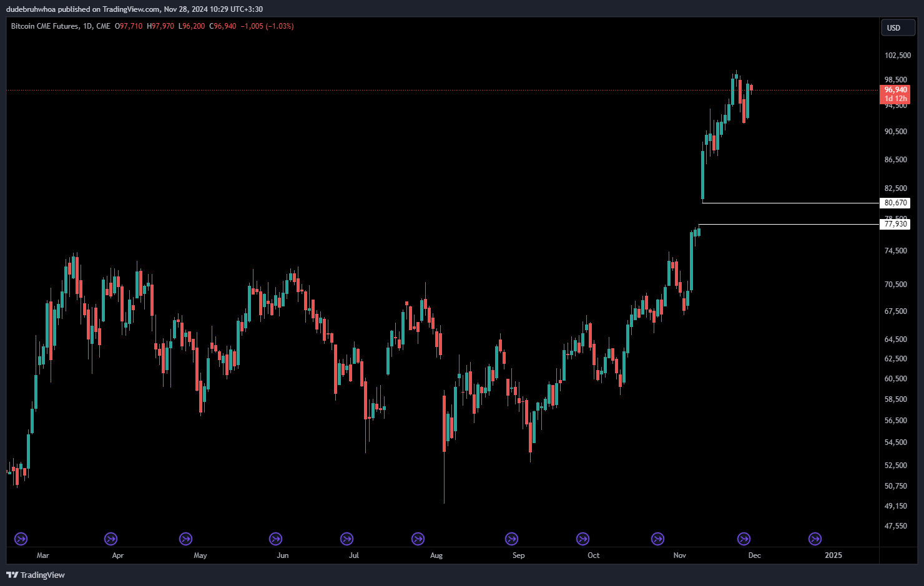Click the 80,670 white horizontal line
The height and width of the screenshot is (586, 924).
(x=790, y=203)
